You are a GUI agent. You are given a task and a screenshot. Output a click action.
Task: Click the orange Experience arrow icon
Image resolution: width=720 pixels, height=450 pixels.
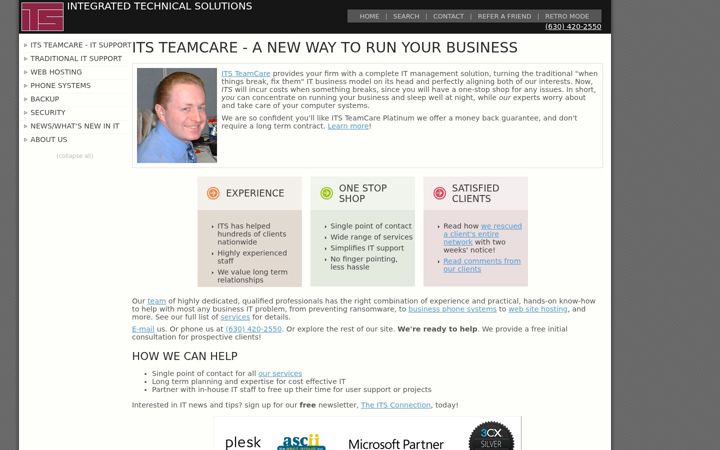[213, 193]
